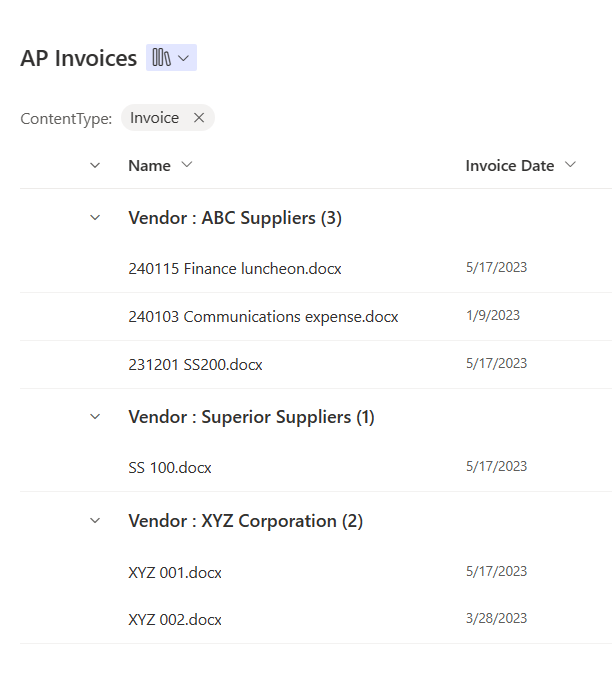Click the AP Invoices library title
612x696 pixels.
[x=78, y=58]
